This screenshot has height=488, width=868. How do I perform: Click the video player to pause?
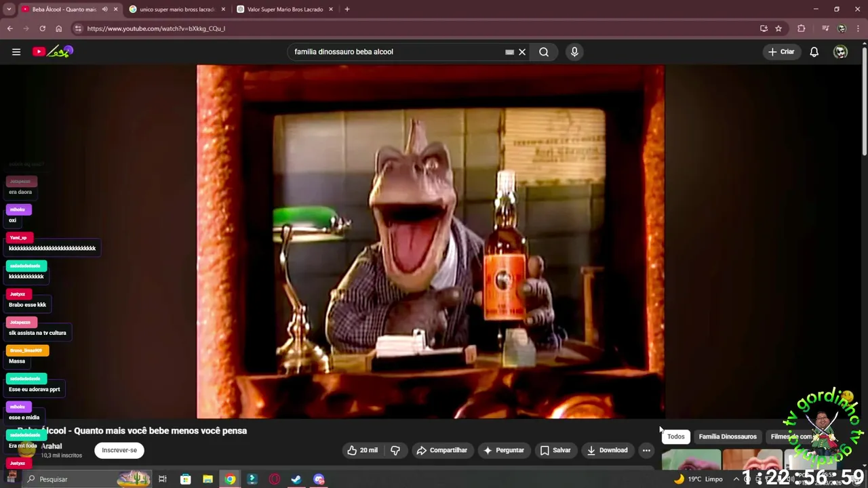tap(431, 242)
